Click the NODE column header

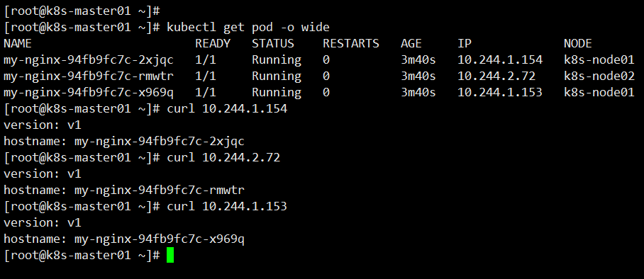[x=578, y=43]
